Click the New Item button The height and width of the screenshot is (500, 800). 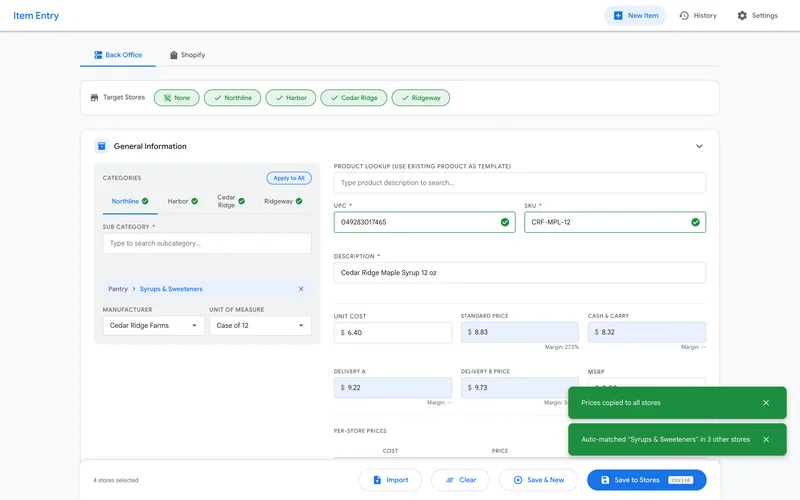pyautogui.click(x=635, y=15)
